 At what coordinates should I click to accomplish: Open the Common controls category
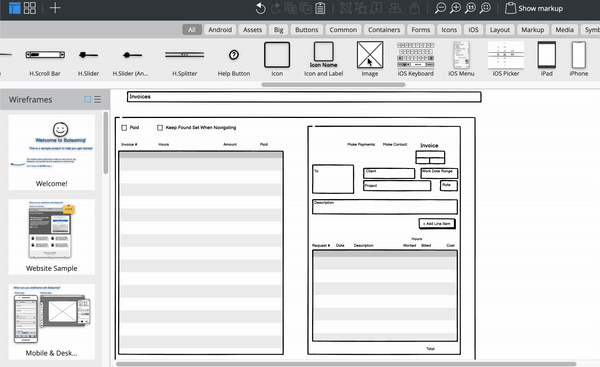tap(343, 29)
